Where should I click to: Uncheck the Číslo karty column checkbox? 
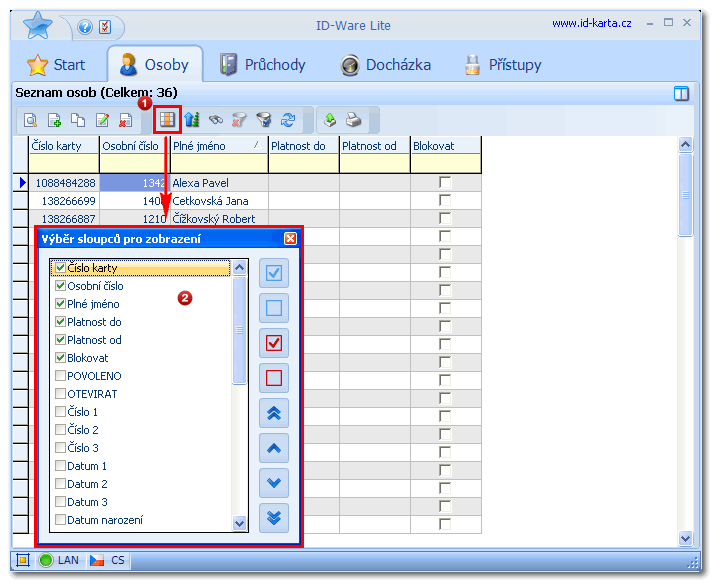click(60, 267)
